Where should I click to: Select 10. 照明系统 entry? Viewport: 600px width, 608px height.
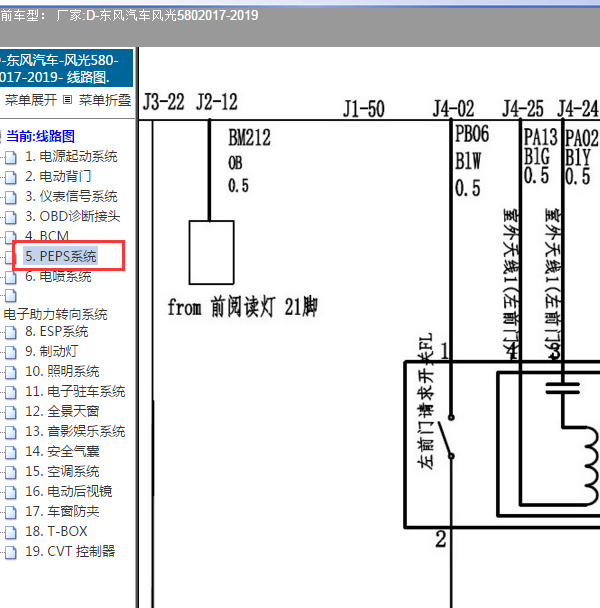62,371
